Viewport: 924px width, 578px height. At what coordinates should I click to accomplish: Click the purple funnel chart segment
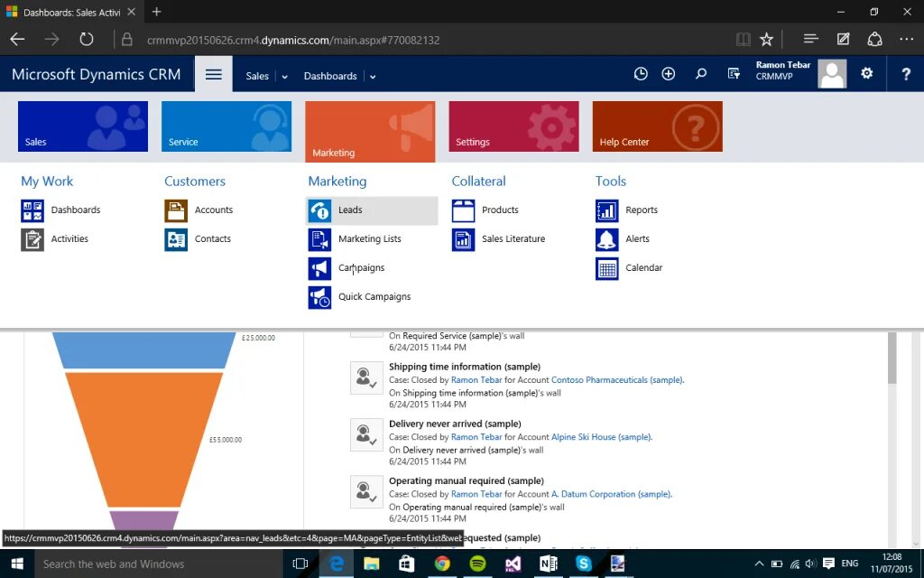[143, 521]
